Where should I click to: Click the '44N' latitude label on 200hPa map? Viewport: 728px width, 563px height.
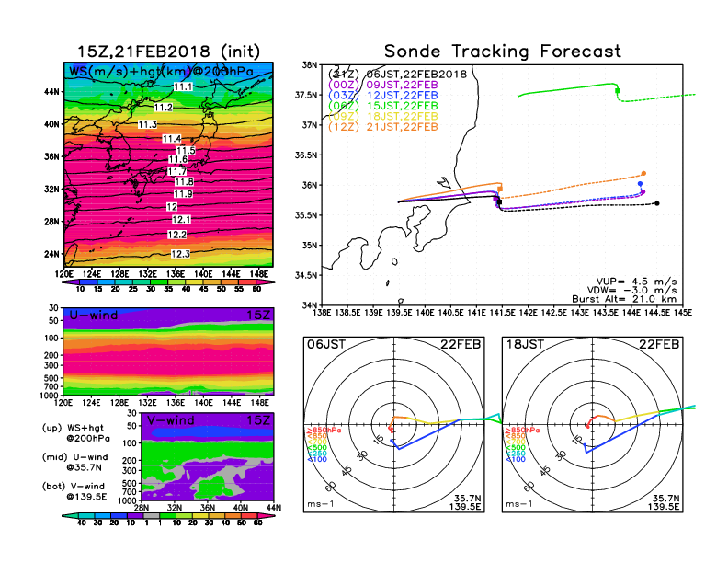pyautogui.click(x=51, y=92)
